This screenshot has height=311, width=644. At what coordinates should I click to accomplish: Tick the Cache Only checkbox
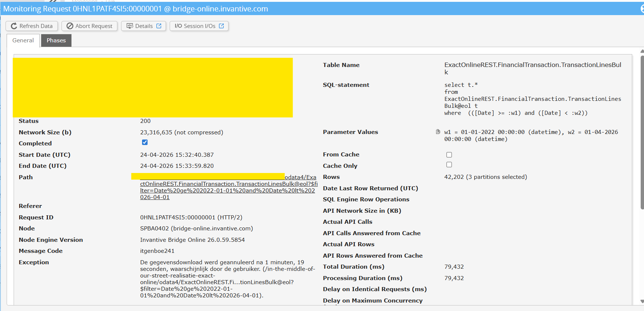click(449, 165)
